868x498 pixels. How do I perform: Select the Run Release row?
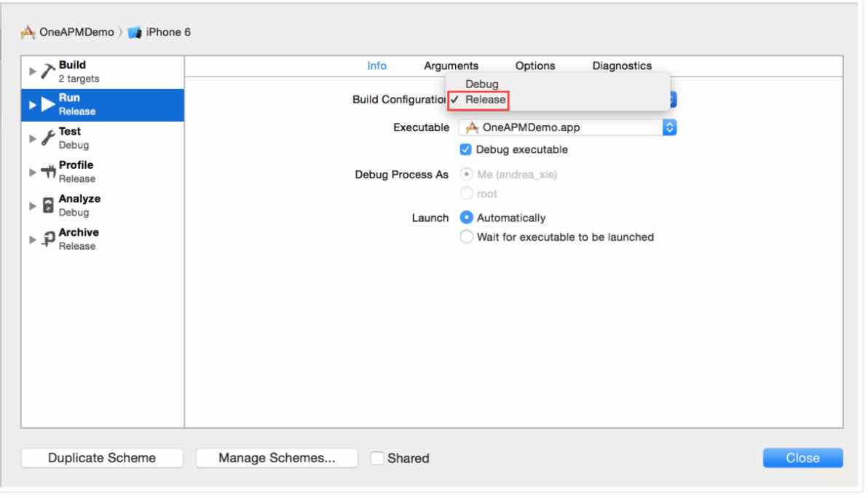click(x=103, y=105)
